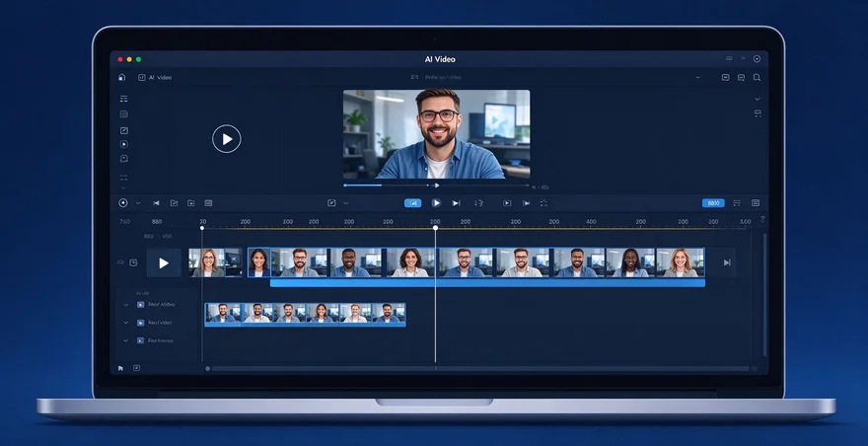The height and width of the screenshot is (446, 868).
Task: Toggle the track lock icon beside link
Action: pos(133,262)
